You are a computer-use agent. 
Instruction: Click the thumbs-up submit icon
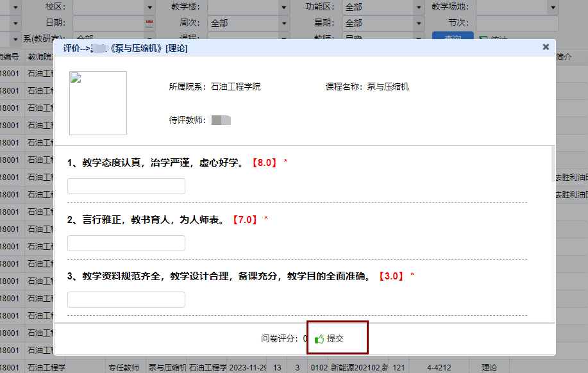pos(319,339)
